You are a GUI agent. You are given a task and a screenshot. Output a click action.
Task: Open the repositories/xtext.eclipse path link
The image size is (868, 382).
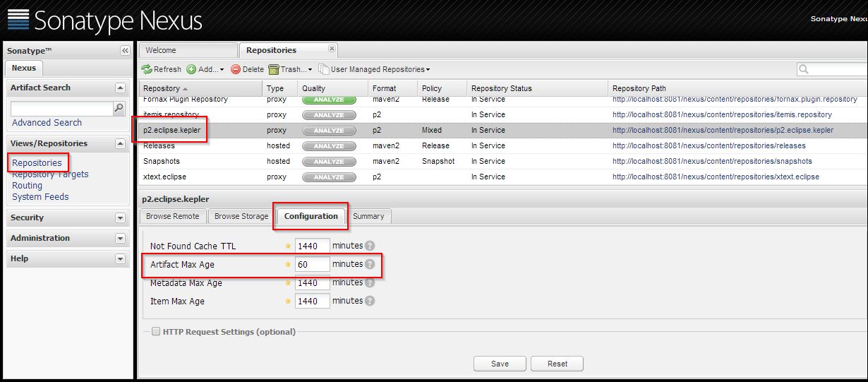pos(716,177)
